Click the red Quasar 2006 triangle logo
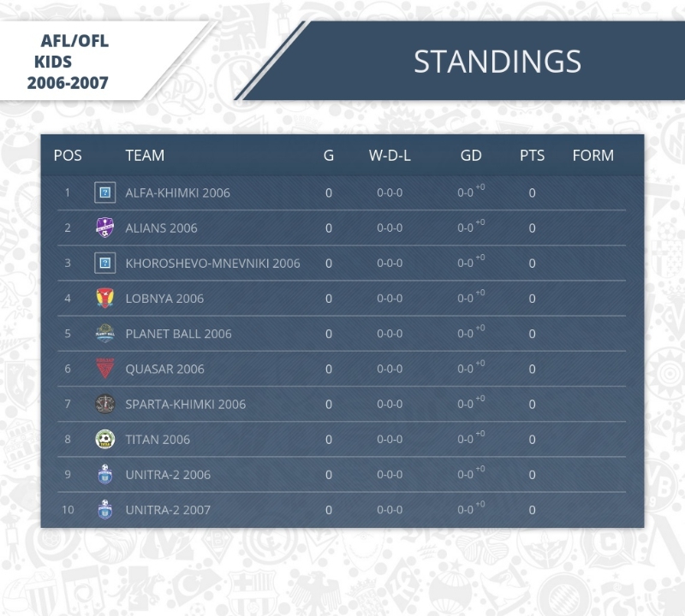The width and height of the screenshot is (685, 616). (x=104, y=369)
